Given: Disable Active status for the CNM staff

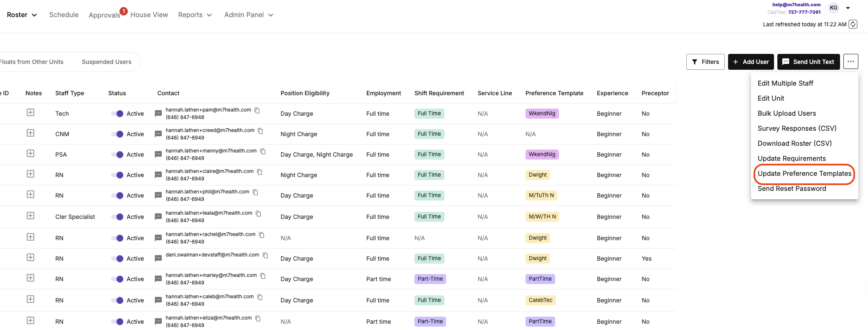Looking at the screenshot, I should coord(117,134).
